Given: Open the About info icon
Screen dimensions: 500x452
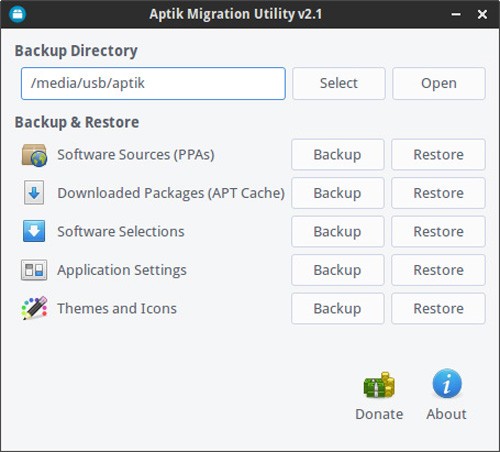Looking at the screenshot, I should click(447, 384).
